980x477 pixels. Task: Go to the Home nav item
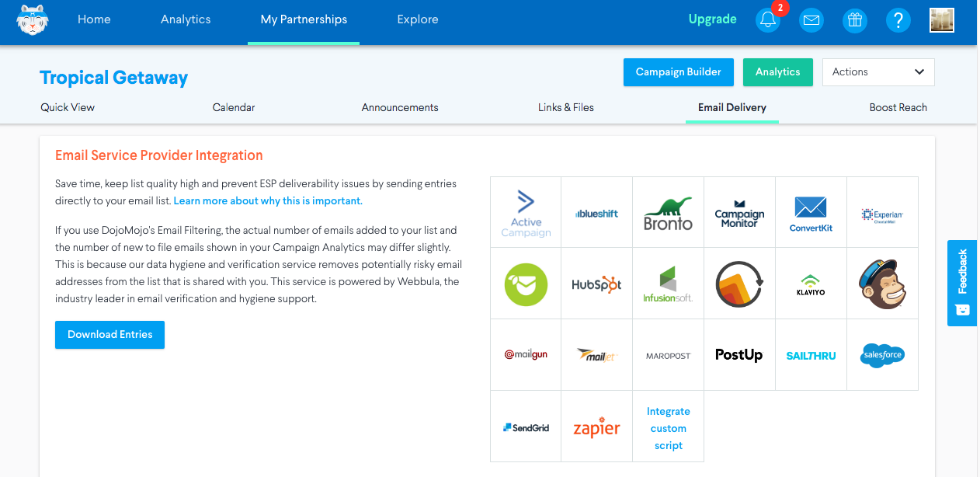pyautogui.click(x=94, y=19)
